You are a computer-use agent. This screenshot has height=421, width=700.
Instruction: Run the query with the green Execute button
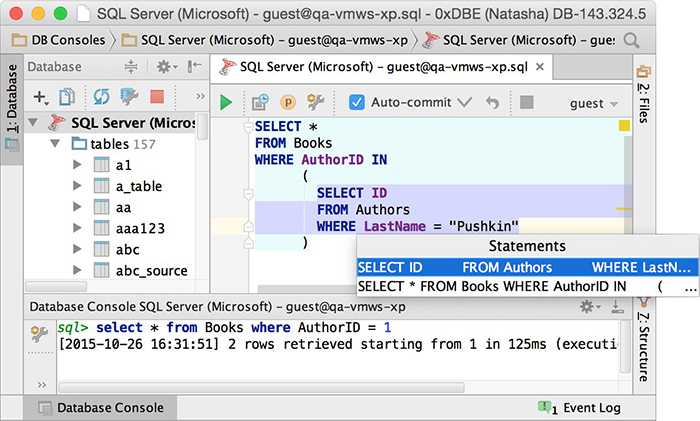226,103
